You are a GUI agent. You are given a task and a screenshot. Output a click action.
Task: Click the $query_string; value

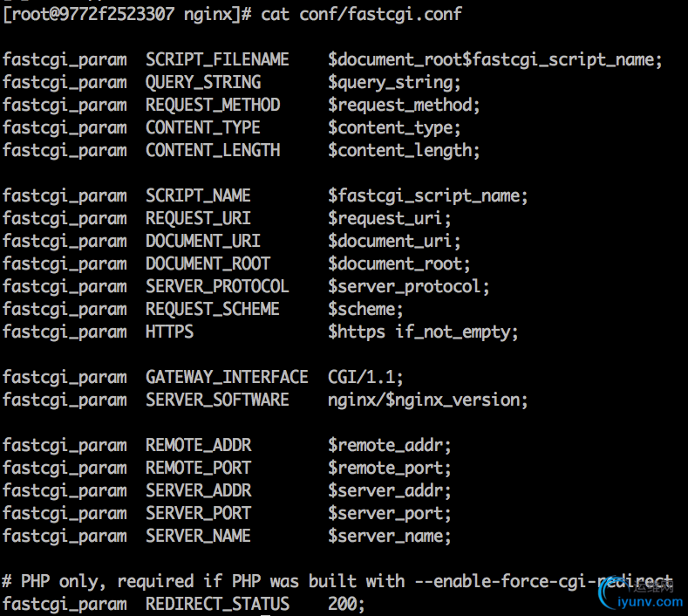(x=394, y=83)
